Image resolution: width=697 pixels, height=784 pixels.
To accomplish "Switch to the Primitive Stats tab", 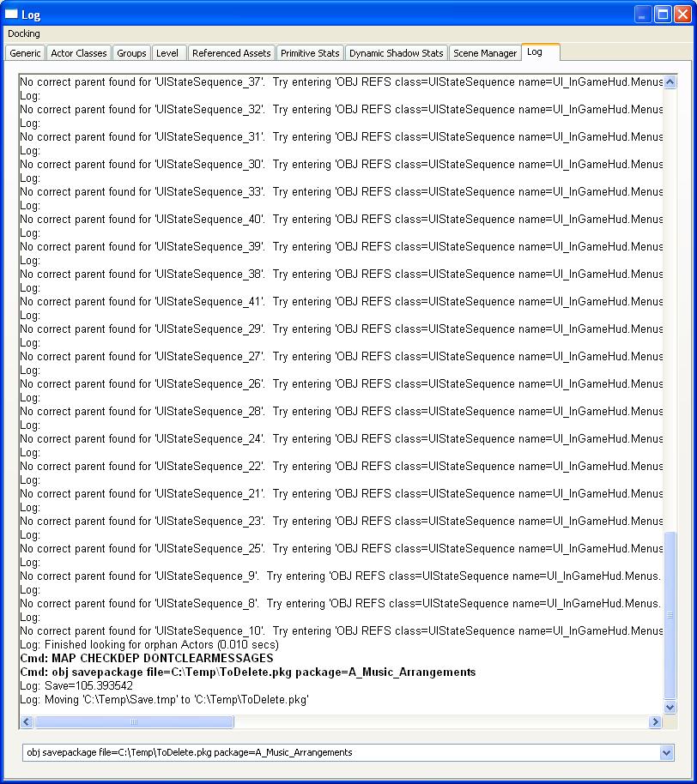I will pos(310,53).
